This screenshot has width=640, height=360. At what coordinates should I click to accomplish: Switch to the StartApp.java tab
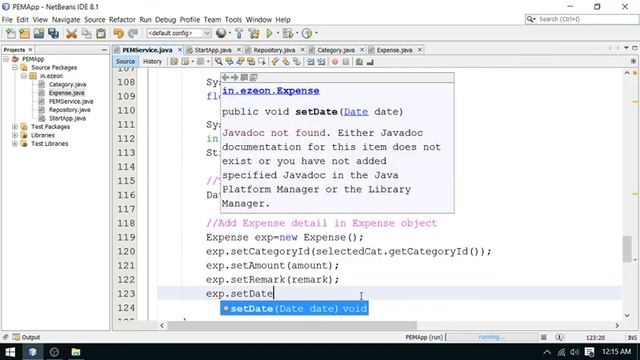click(x=213, y=50)
